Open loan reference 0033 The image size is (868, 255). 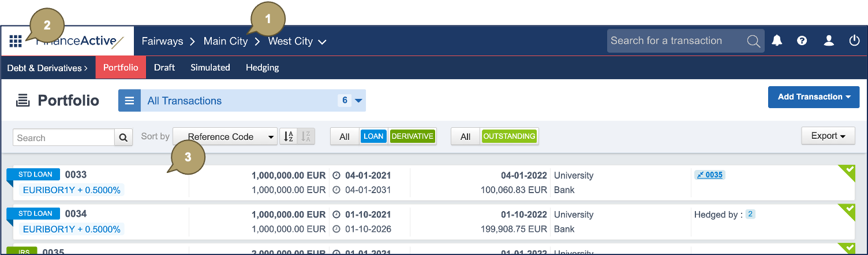[76, 175]
